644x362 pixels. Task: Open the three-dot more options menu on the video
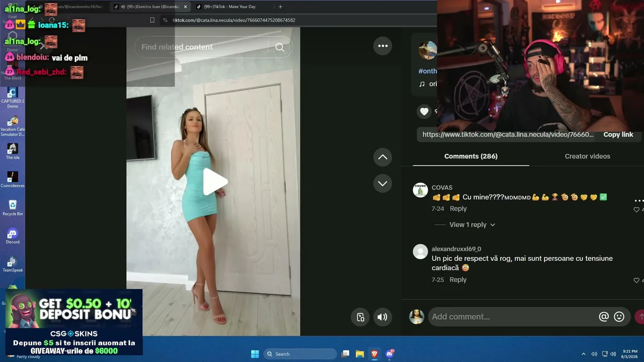click(383, 46)
